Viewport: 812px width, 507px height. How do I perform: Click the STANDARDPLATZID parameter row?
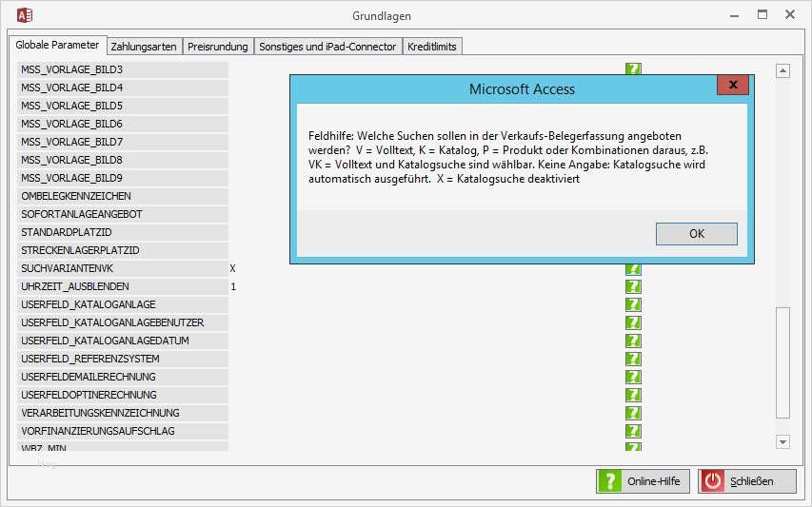pos(123,232)
